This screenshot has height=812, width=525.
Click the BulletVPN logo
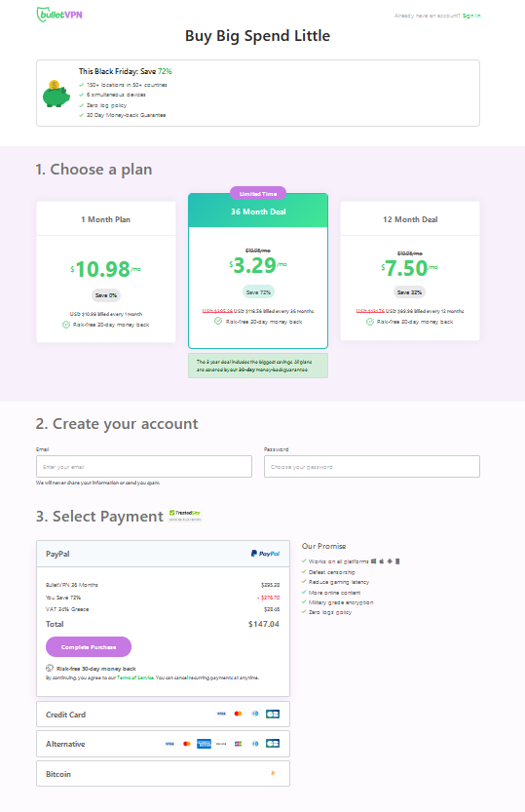pos(59,15)
